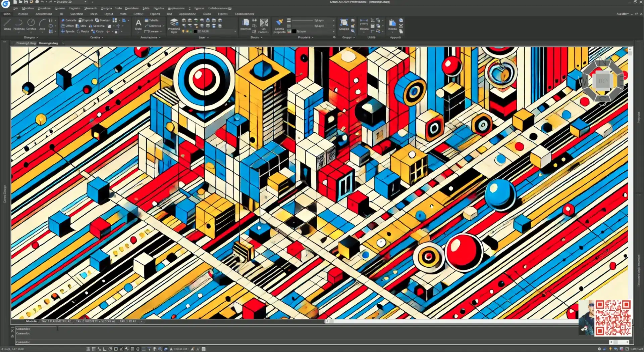Open the QR Codice tool
644x352 pixels.
click(x=264, y=26)
